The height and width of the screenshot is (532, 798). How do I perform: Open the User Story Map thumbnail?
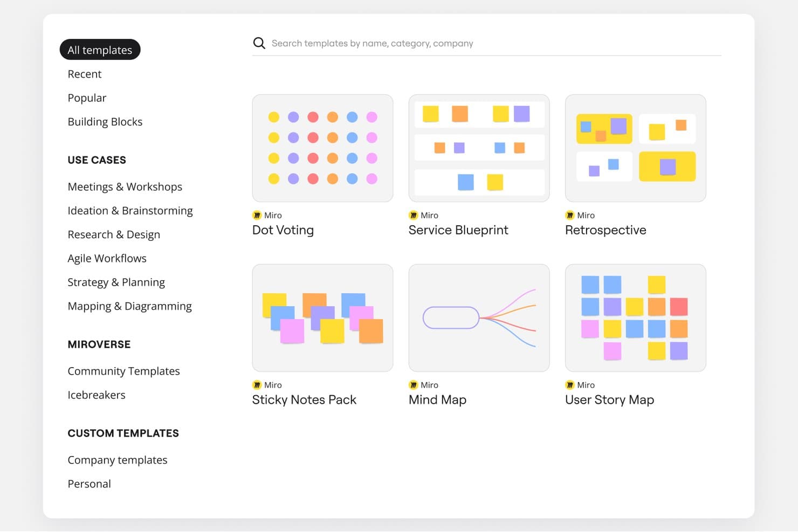636,318
